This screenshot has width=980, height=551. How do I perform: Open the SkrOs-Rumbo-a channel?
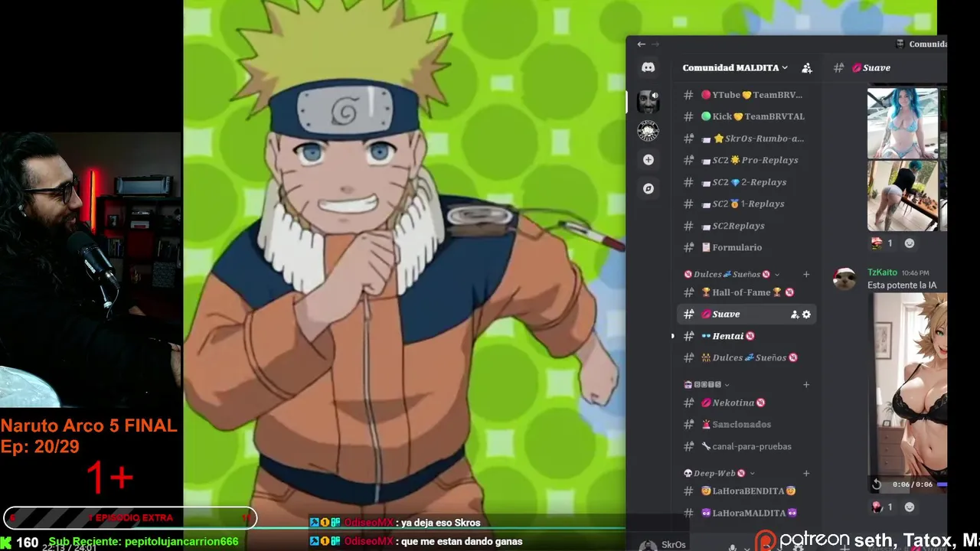[746, 139]
